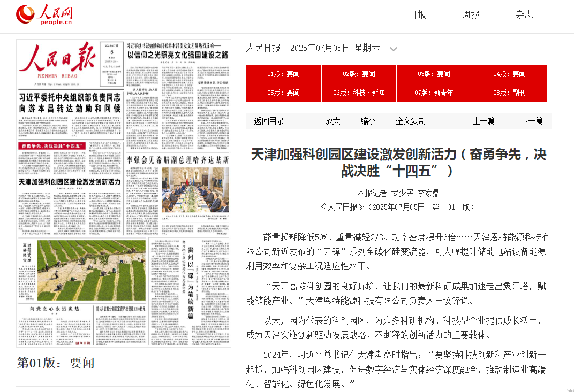574x392 pixels.
Task: Select the 04版：要闻 tab
Action: [x=510, y=74]
